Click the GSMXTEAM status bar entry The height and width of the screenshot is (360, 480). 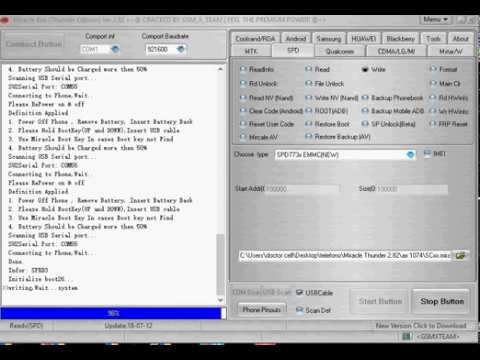point(438,337)
